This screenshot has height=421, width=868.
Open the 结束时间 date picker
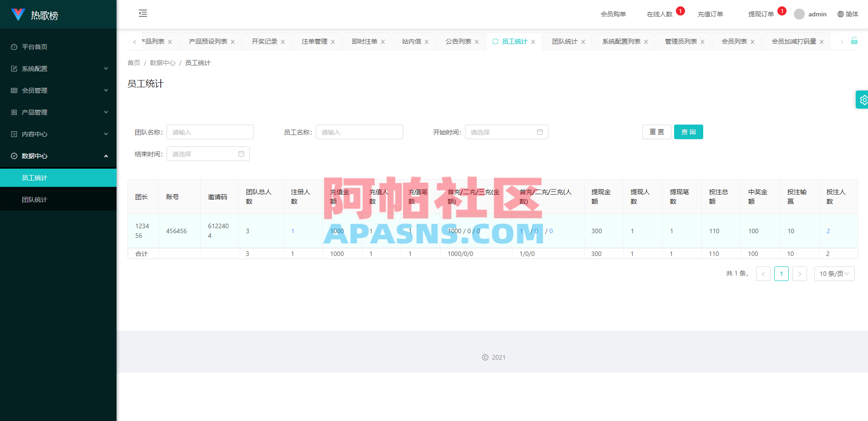tap(208, 154)
